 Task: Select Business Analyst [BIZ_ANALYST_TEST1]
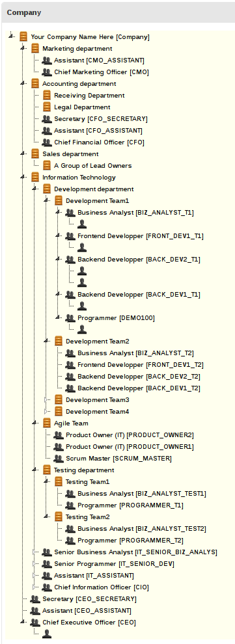tap(142, 493)
